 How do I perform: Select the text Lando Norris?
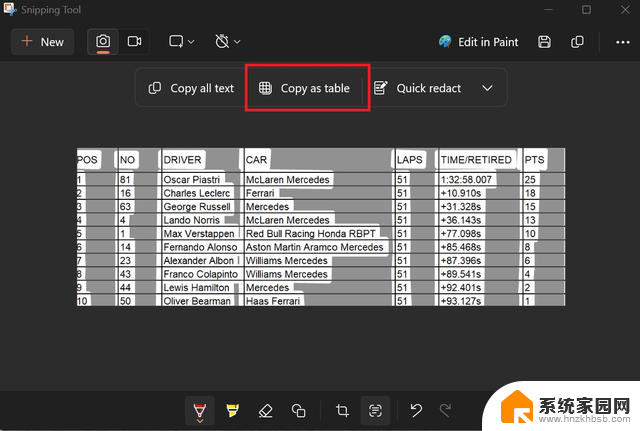191,220
